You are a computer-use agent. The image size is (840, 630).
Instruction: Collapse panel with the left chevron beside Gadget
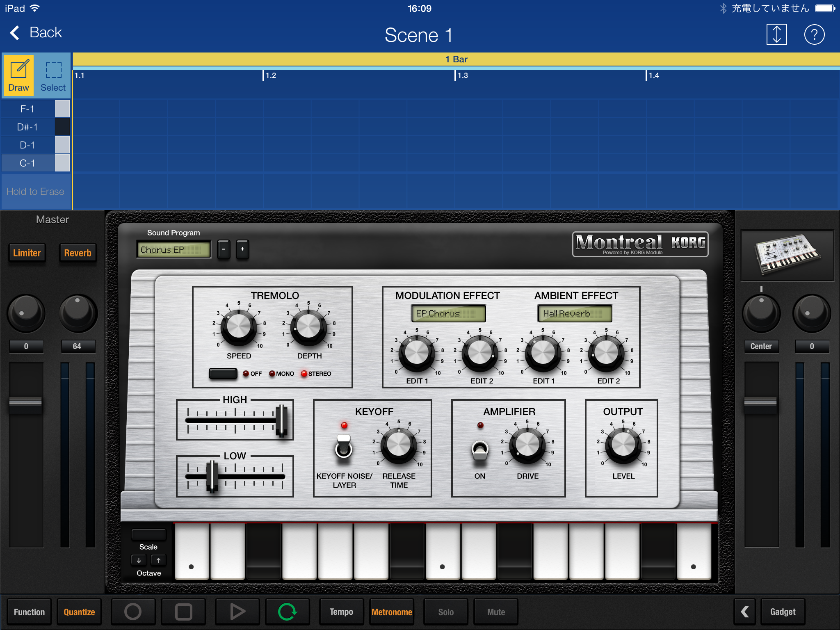[x=745, y=612]
